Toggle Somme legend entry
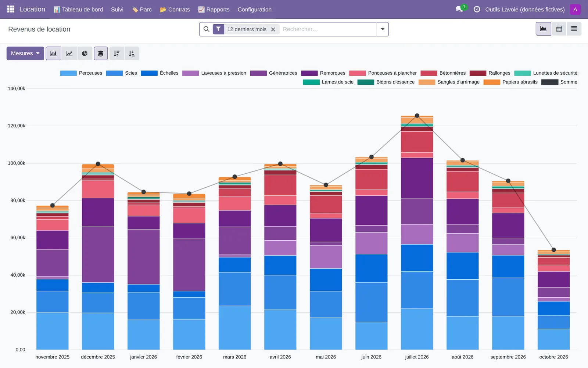This screenshot has height=368, width=588. (x=559, y=82)
